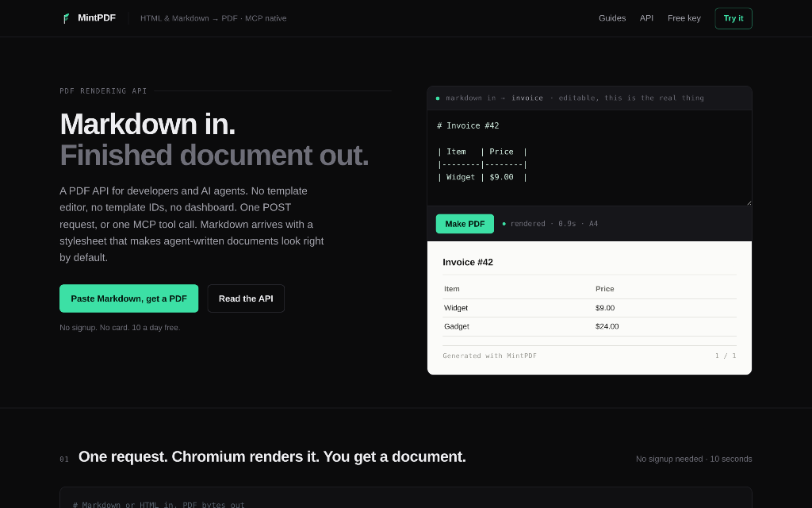
Task: Click Paste Markdown, get a PDF button
Action: 129,298
